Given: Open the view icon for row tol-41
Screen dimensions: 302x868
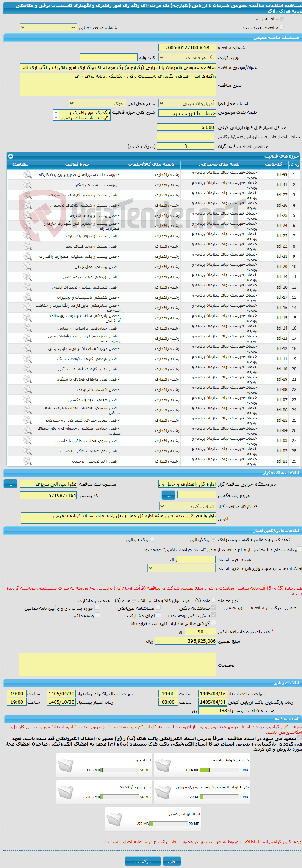Looking at the screenshot, I should pos(27,185).
